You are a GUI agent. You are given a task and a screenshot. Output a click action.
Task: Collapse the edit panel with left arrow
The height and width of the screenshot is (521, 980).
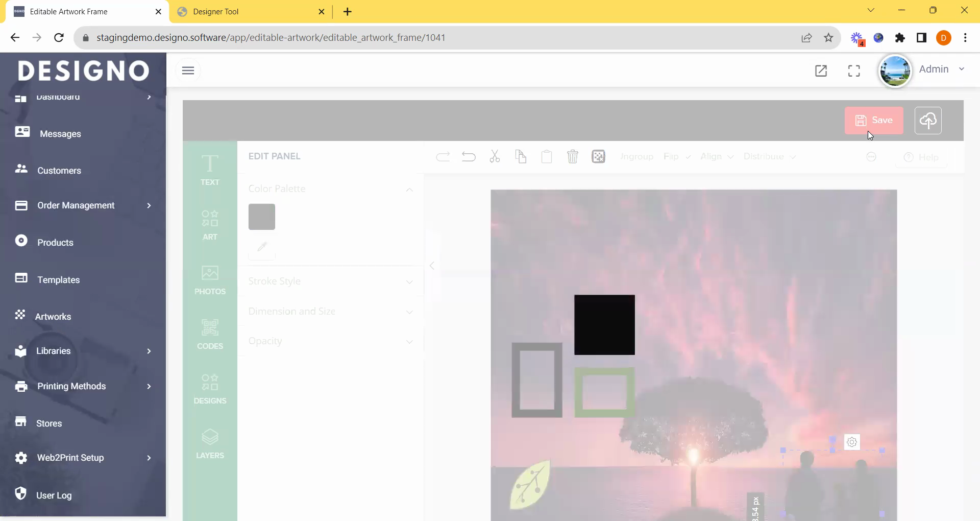click(x=432, y=266)
